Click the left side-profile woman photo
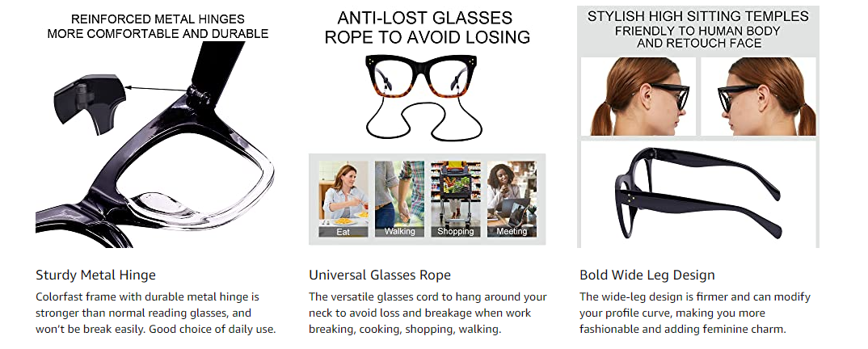The height and width of the screenshot is (349, 868). (x=636, y=96)
